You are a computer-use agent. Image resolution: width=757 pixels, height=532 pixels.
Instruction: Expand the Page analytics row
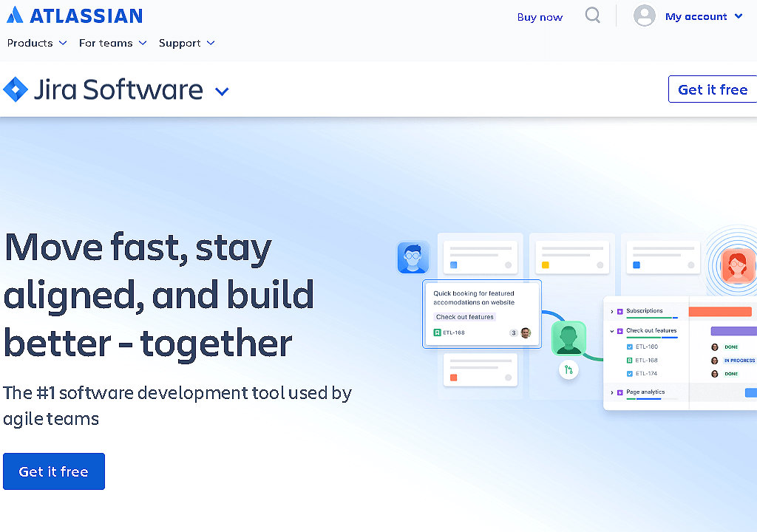[x=612, y=392]
